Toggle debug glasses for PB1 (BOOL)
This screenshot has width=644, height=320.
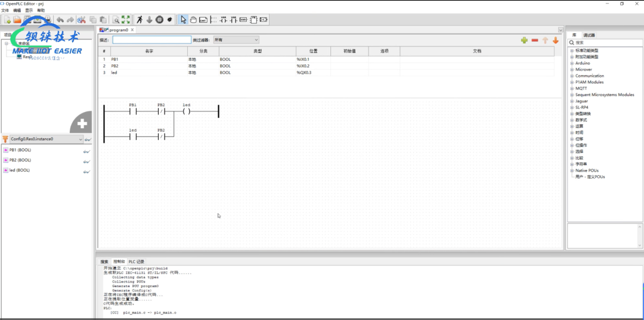pos(86,151)
